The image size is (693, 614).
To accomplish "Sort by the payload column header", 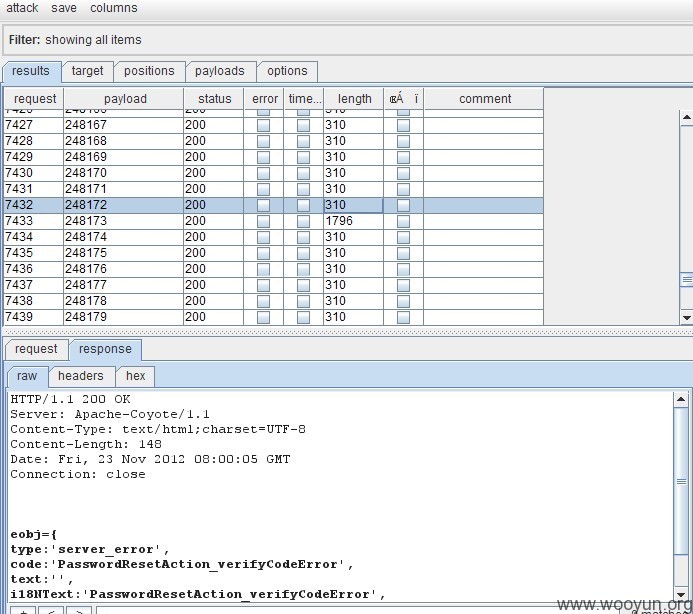I will click(124, 99).
